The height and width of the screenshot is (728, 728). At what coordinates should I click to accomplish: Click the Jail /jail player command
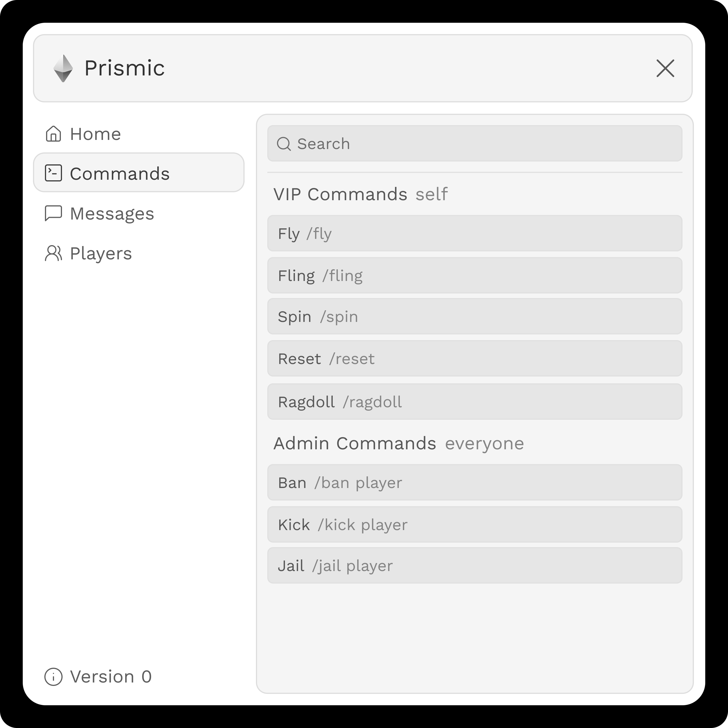[x=474, y=566]
